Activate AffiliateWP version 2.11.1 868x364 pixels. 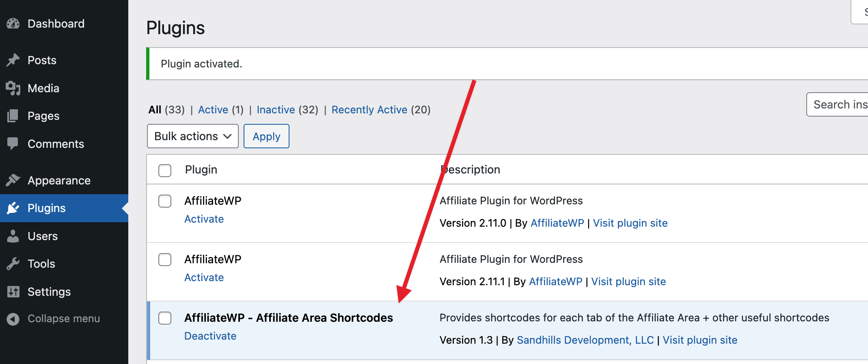(x=204, y=277)
